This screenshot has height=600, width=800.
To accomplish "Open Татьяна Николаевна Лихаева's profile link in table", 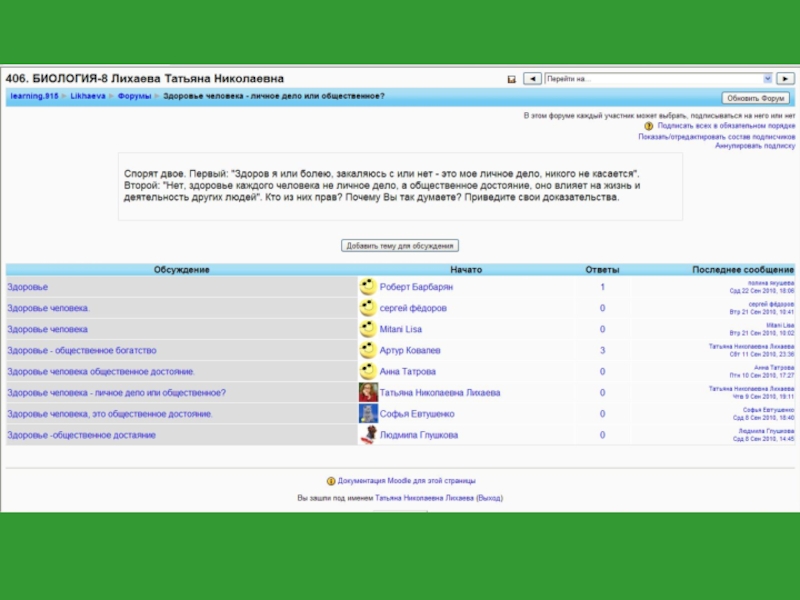I will pyautogui.click(x=440, y=393).
